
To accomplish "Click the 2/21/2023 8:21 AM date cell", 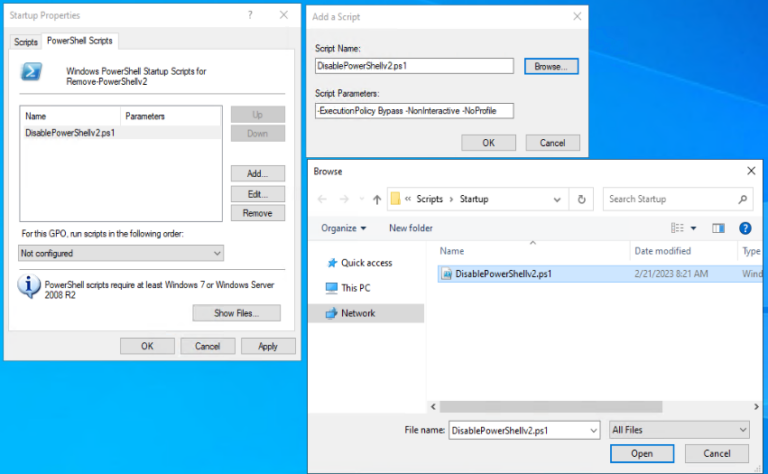I will click(671, 274).
